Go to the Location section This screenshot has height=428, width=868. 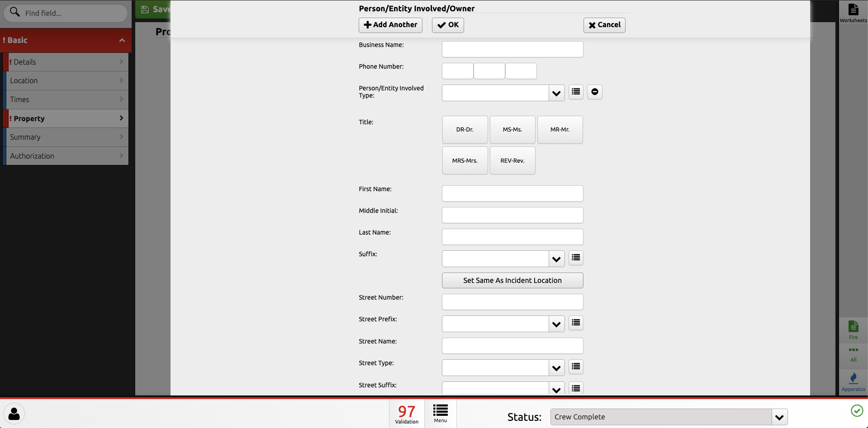click(x=66, y=81)
